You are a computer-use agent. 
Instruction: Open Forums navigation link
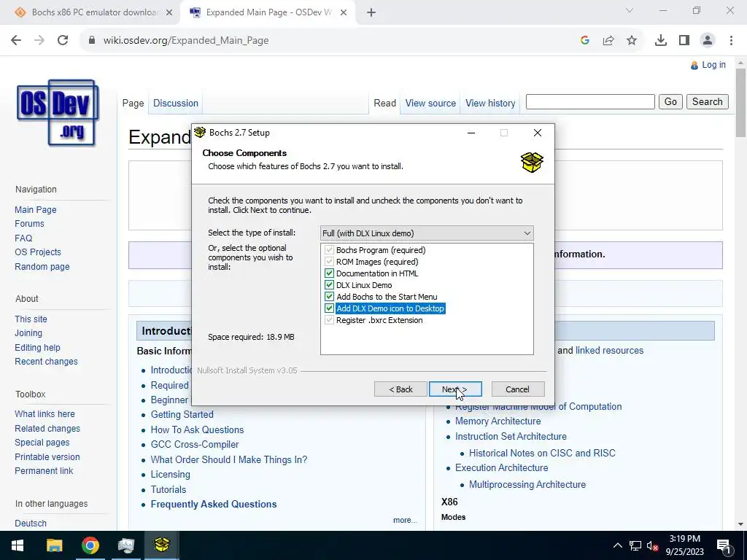tap(29, 223)
